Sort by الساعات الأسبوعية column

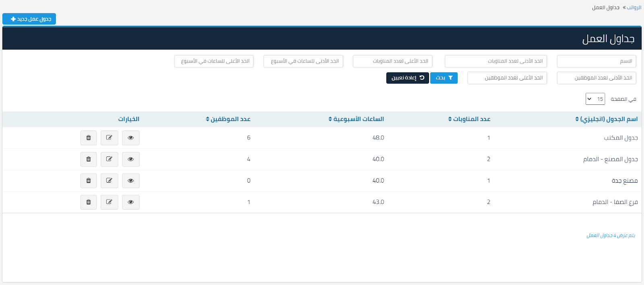[356, 119]
